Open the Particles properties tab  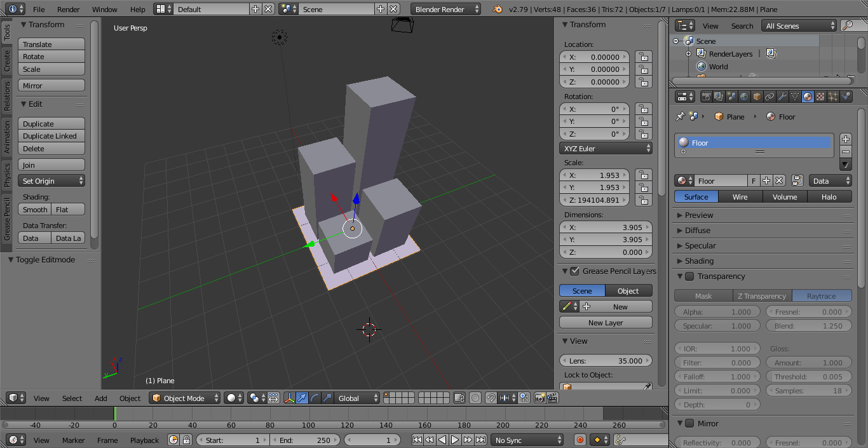tap(833, 97)
